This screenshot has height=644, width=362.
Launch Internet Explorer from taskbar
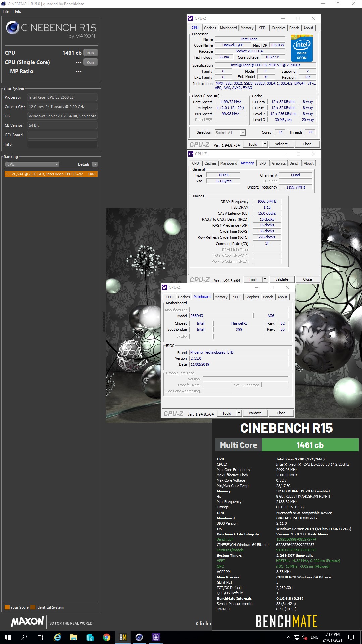tap(57, 637)
